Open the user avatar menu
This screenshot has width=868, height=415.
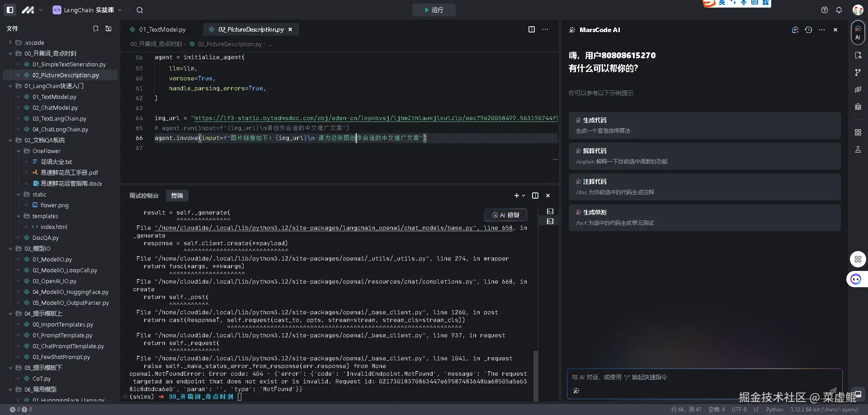[858, 10]
